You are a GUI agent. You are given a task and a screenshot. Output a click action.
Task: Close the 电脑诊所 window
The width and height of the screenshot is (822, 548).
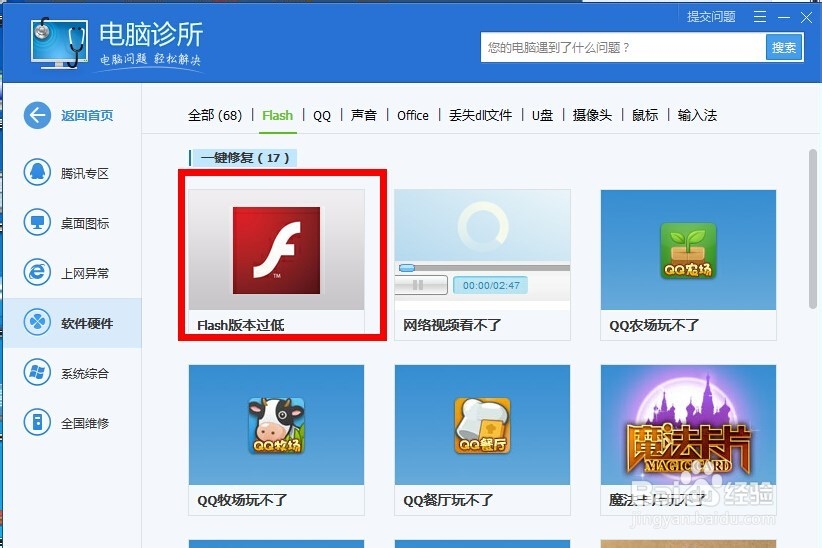click(x=806, y=17)
